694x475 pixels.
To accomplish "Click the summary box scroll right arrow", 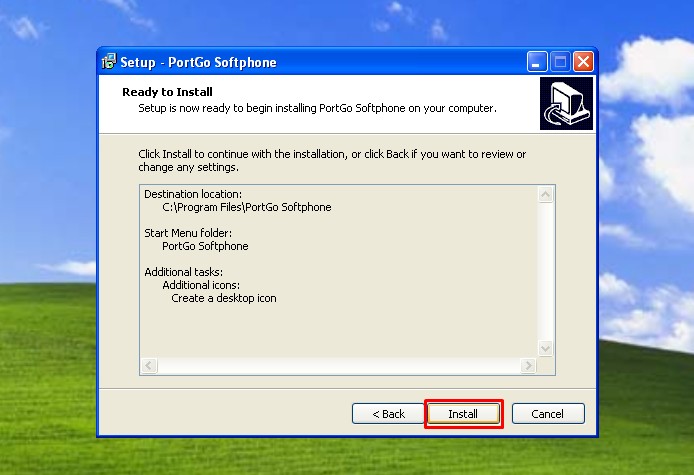I will (x=528, y=366).
